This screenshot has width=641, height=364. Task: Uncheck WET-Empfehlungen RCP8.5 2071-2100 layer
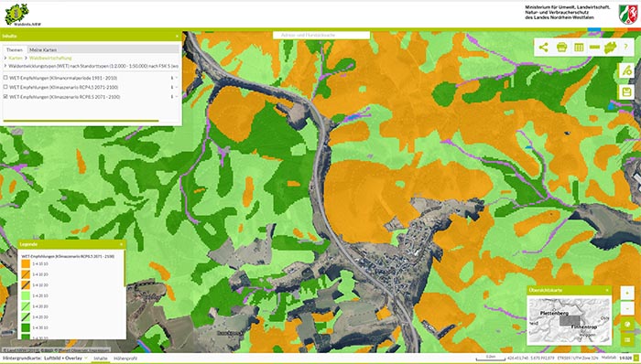(5, 97)
